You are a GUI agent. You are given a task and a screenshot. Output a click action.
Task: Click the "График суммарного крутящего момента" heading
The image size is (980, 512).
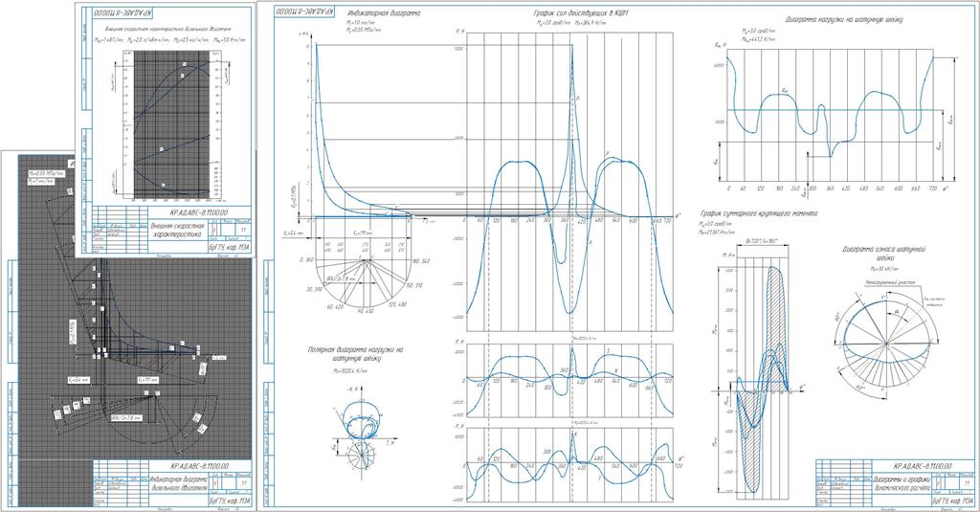[758, 213]
